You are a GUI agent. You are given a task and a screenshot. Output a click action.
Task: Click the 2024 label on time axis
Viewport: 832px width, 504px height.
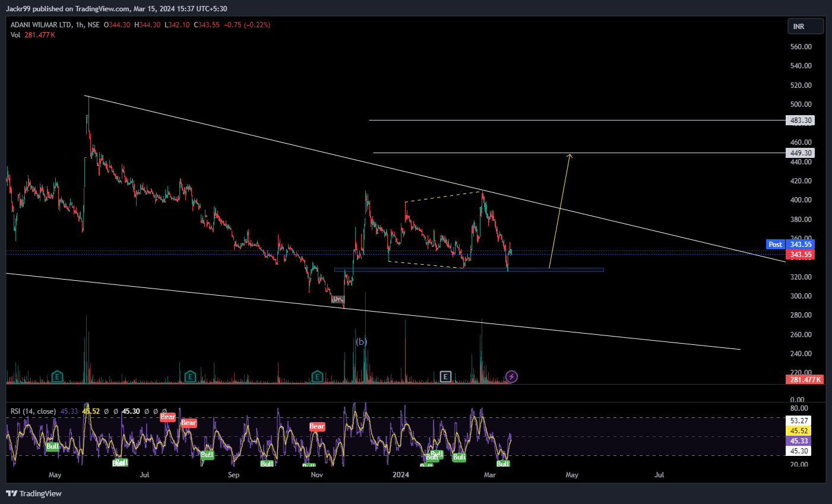(401, 475)
